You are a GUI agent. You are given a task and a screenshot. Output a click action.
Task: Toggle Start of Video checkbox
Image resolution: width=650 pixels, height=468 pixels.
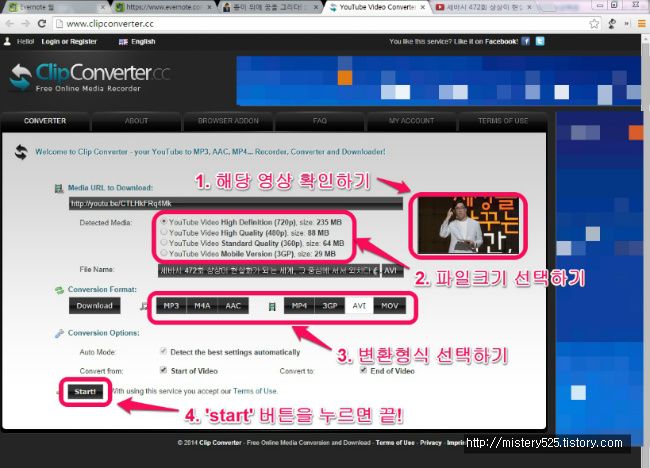[163, 370]
